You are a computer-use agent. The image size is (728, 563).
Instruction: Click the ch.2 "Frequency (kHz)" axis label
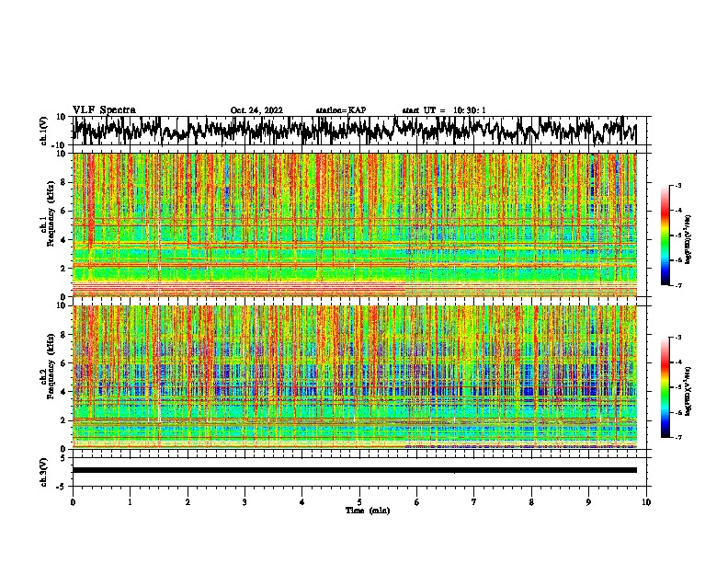[x=51, y=366]
